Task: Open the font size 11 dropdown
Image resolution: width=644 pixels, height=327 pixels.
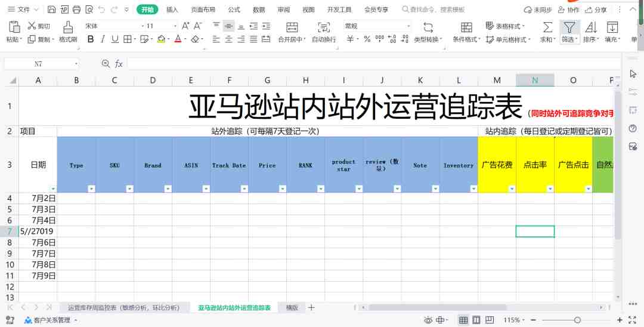Action: [x=175, y=26]
